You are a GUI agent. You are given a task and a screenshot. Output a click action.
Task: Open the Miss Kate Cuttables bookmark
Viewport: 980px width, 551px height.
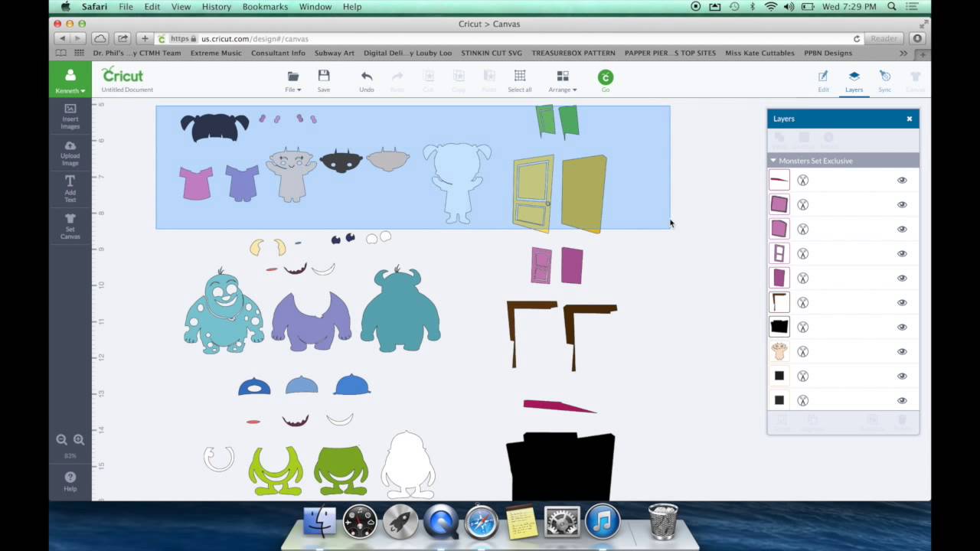[759, 54]
